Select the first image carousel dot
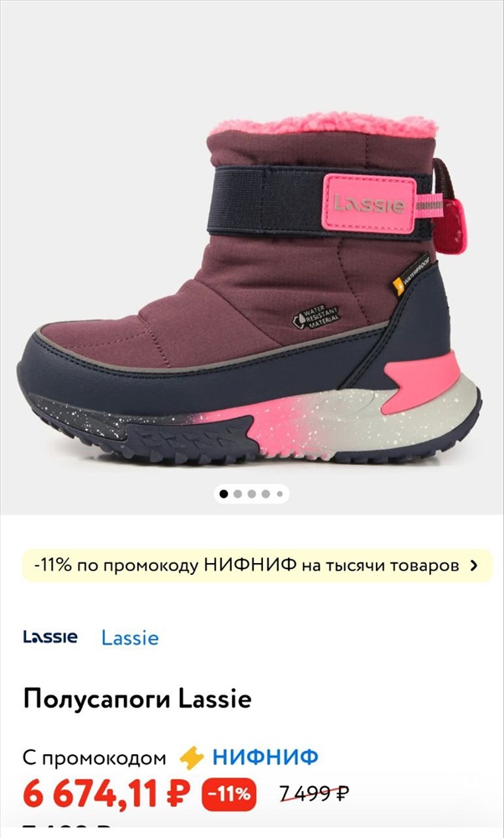The height and width of the screenshot is (838, 504). (224, 494)
